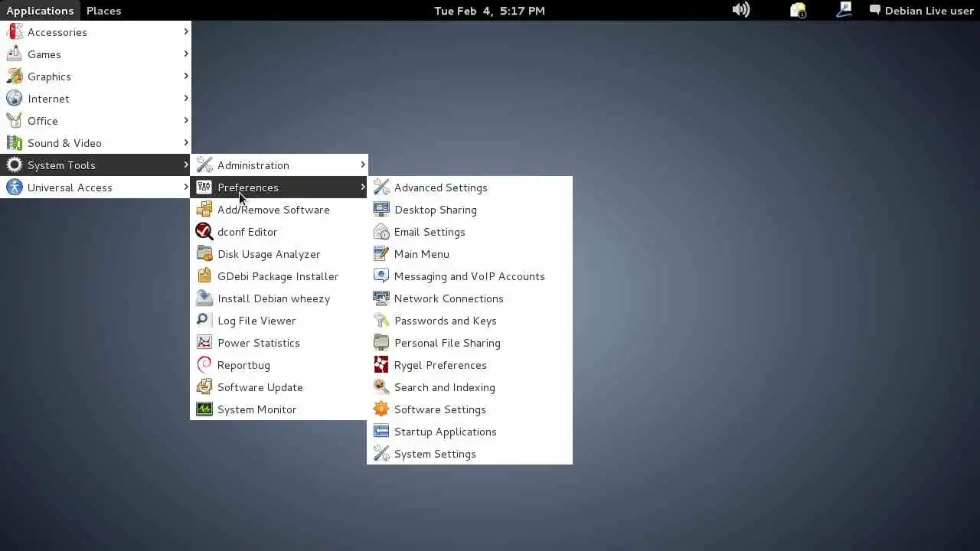Click the Software Update icon
This screenshot has height=551, width=980.
tap(204, 387)
